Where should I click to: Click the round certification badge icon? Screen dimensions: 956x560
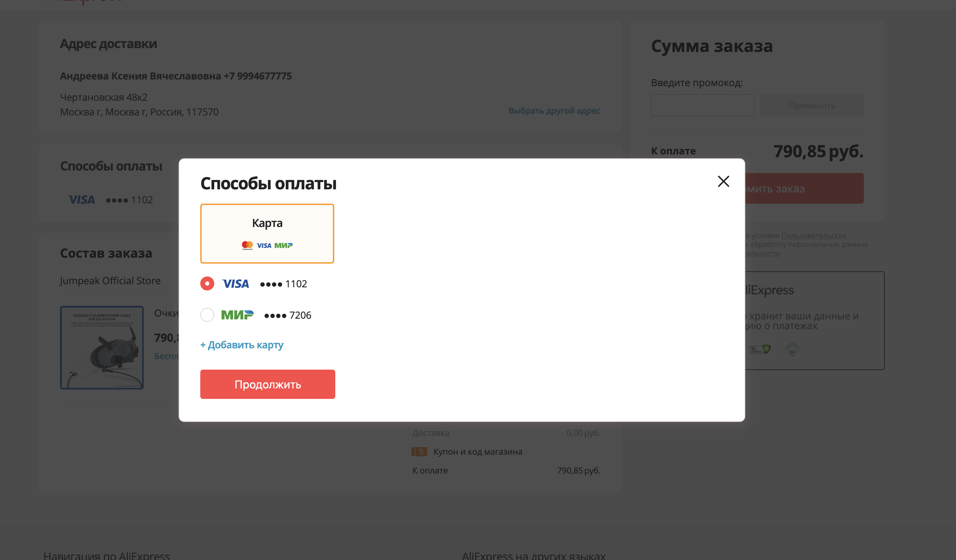point(792,349)
